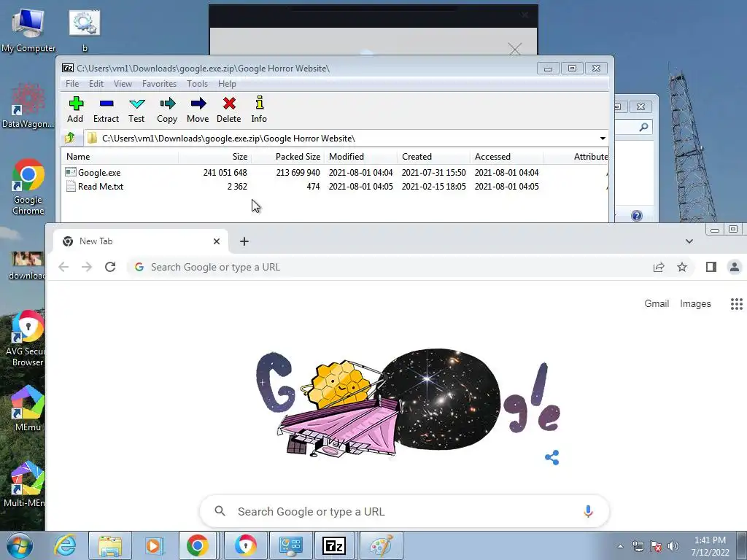Sort the list by Size column

(x=215, y=157)
